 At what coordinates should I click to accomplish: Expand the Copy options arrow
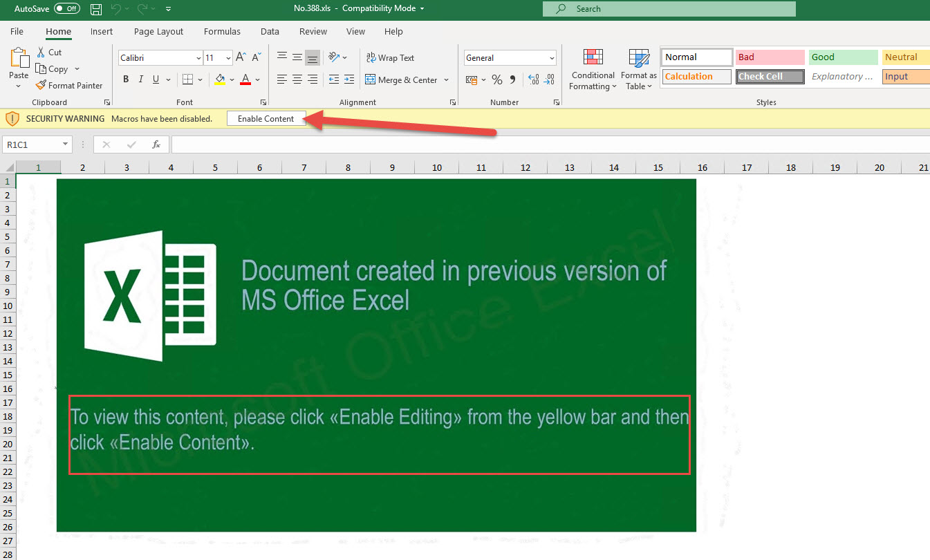click(77, 69)
